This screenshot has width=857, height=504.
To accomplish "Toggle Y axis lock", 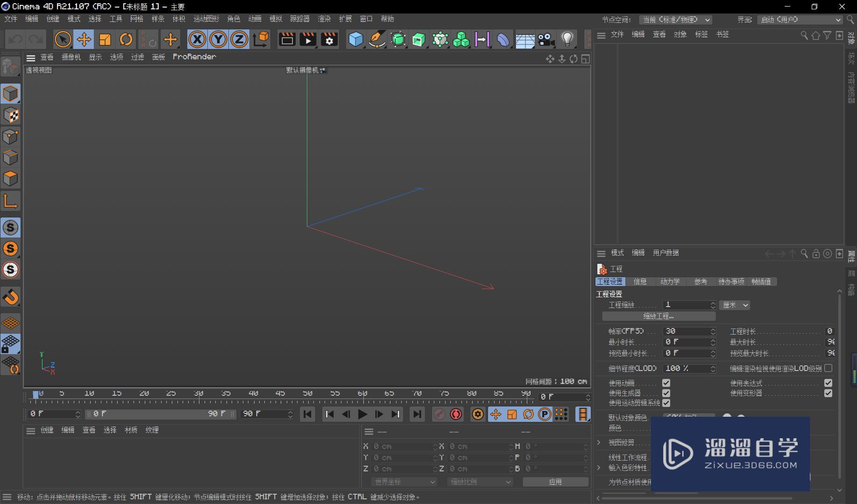I will (x=218, y=40).
